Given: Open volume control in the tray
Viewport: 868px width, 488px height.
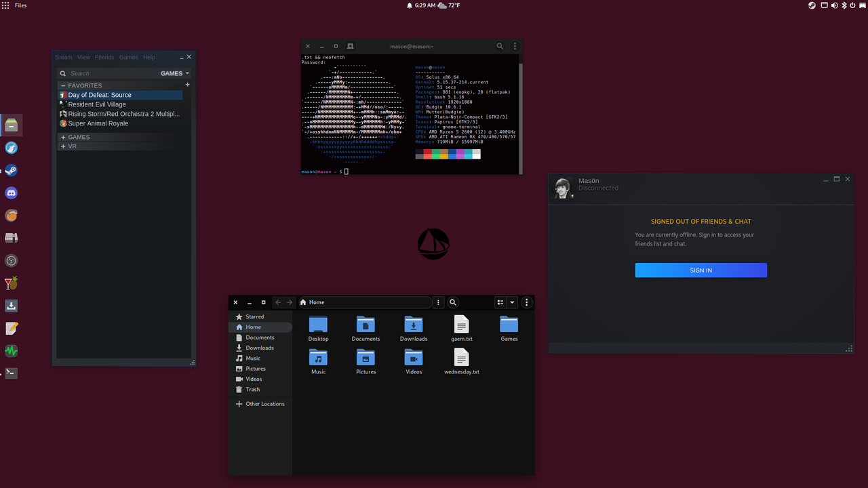Looking at the screenshot, I should coord(835,5).
